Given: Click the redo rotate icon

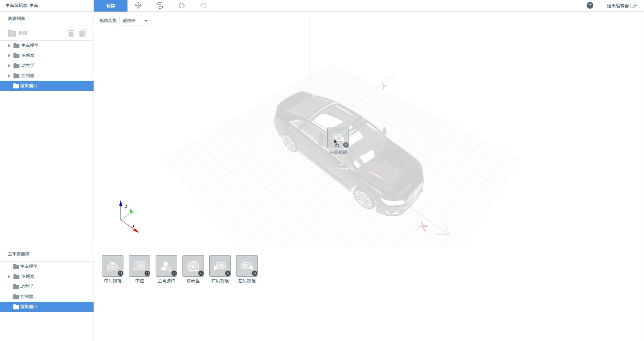Looking at the screenshot, I should click(x=182, y=5).
